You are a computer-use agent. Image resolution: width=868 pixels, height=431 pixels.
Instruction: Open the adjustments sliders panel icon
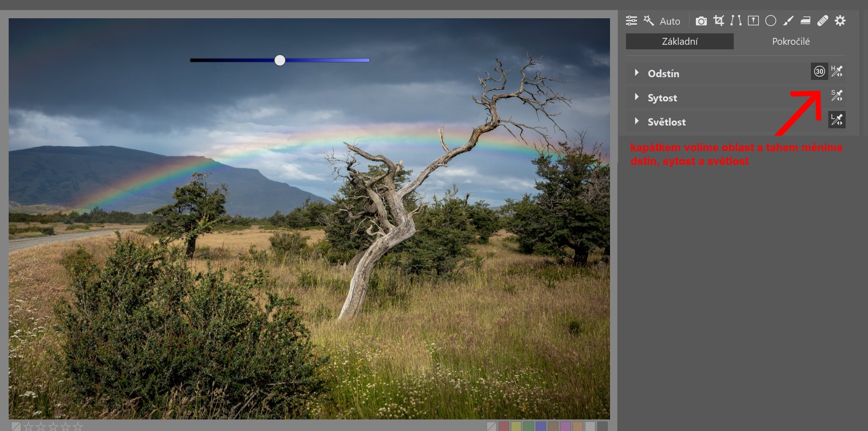pyautogui.click(x=631, y=21)
